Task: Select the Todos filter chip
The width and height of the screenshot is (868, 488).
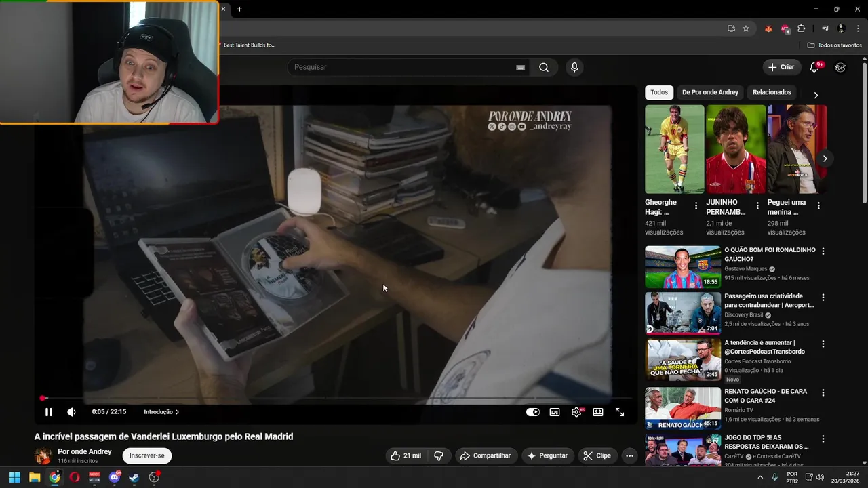Action: point(659,92)
